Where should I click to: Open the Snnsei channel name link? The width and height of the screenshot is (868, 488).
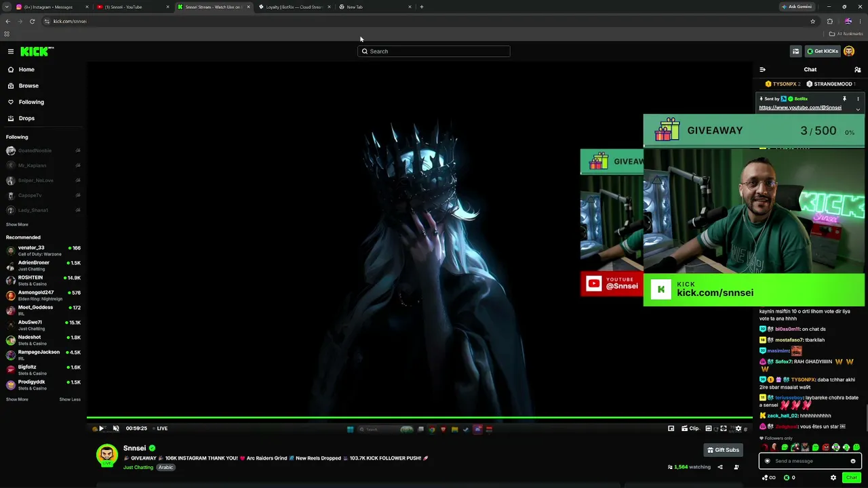coord(134,448)
